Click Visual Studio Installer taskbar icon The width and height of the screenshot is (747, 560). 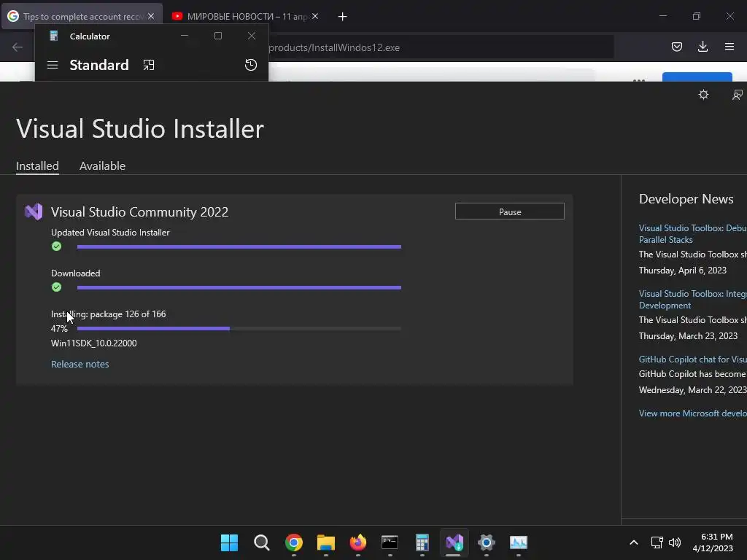[454, 542]
